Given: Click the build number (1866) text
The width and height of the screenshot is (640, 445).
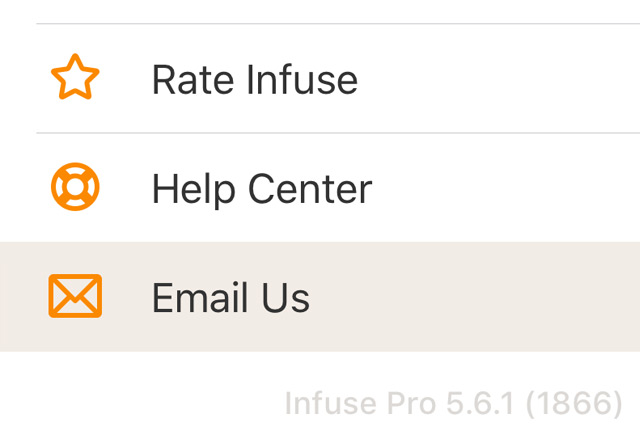Looking at the screenshot, I should (x=574, y=403).
